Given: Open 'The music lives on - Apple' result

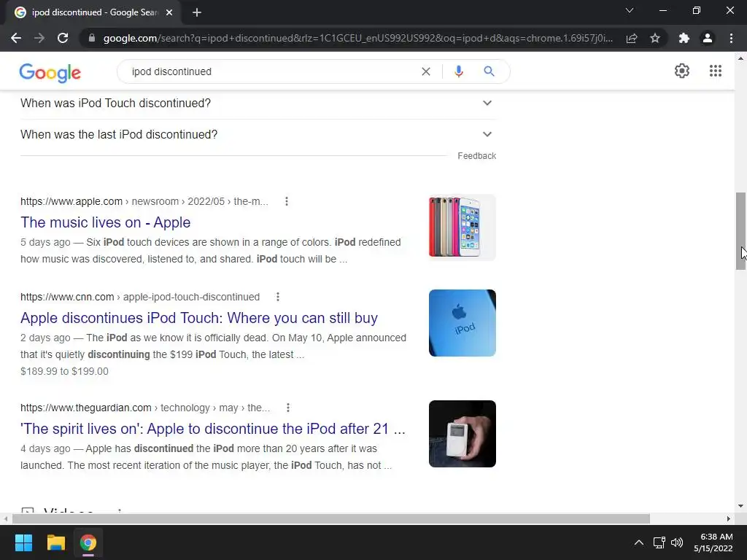Looking at the screenshot, I should click(105, 222).
